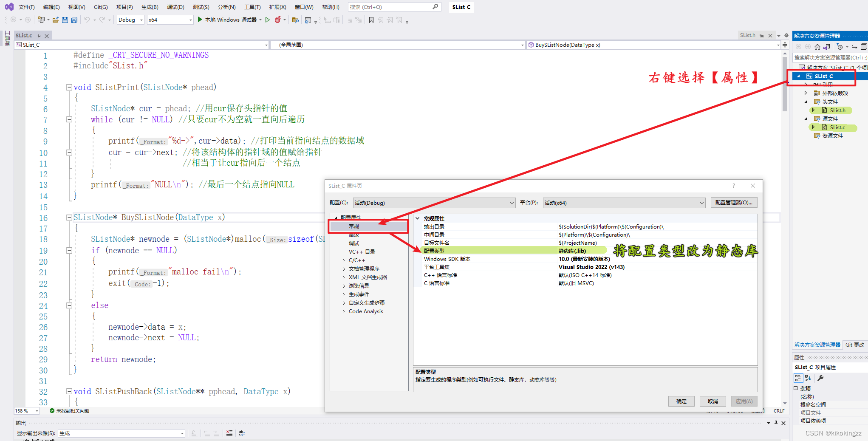Click the editor tab settings gear icon
Image resolution: width=868 pixels, height=441 pixels.
[786, 36]
